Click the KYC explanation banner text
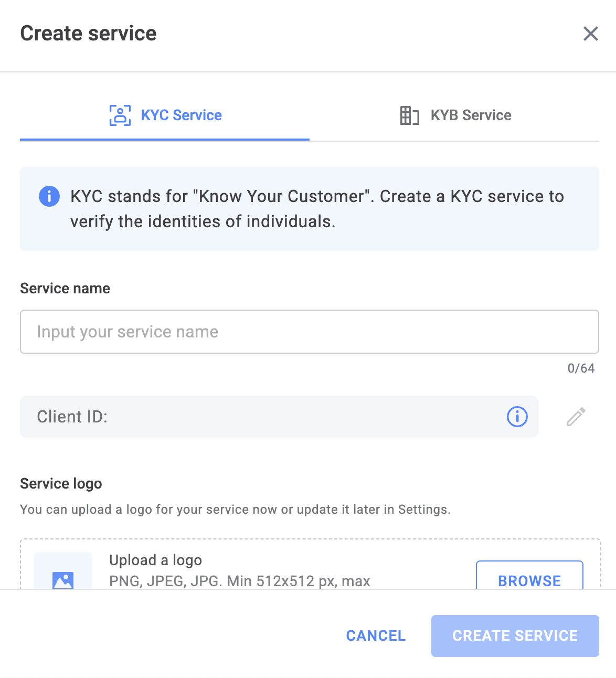Image resolution: width=616 pixels, height=678 pixels. click(x=317, y=209)
